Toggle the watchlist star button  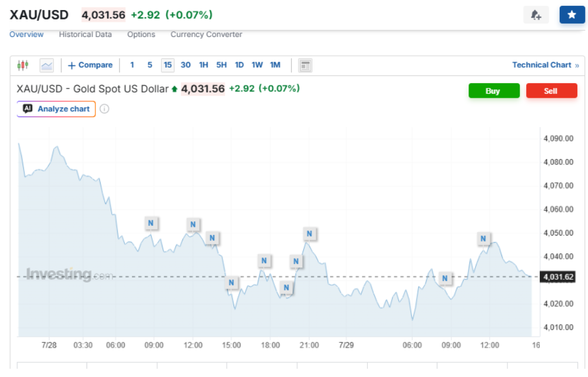click(x=572, y=15)
